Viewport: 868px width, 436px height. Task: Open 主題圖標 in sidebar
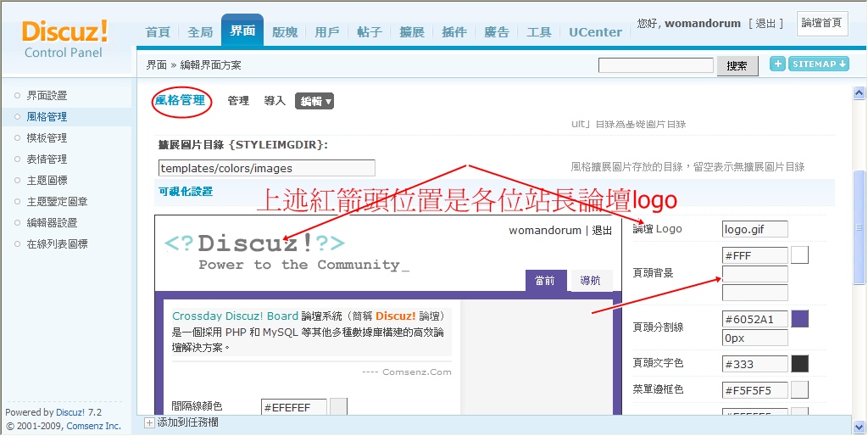[47, 181]
